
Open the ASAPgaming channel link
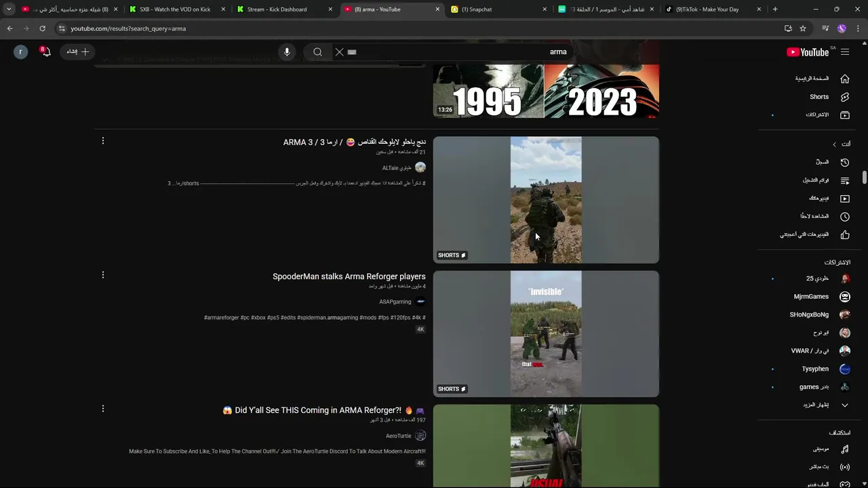(395, 302)
